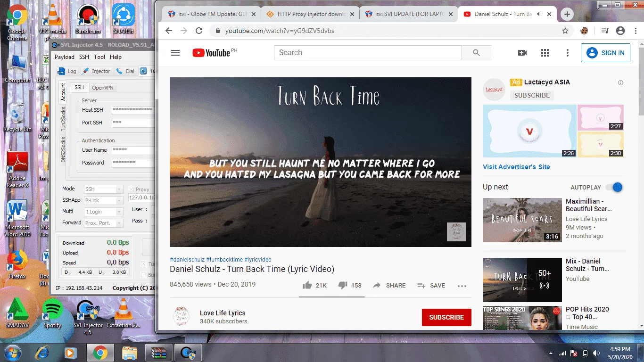The width and height of the screenshot is (644, 362).
Task: Open the YouTube apps grid icon
Action: 545,53
